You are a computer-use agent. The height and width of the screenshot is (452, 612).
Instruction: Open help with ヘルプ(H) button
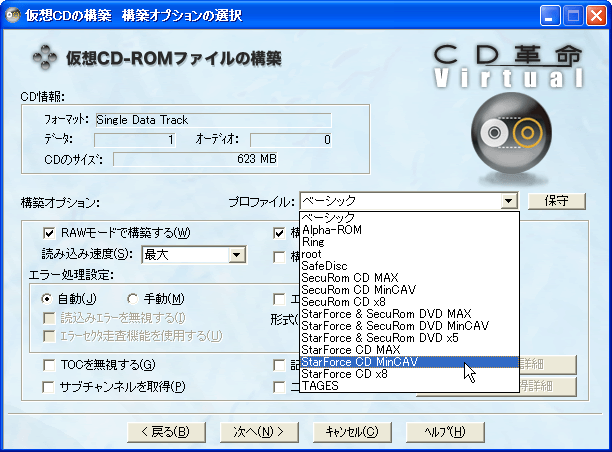[x=445, y=432]
